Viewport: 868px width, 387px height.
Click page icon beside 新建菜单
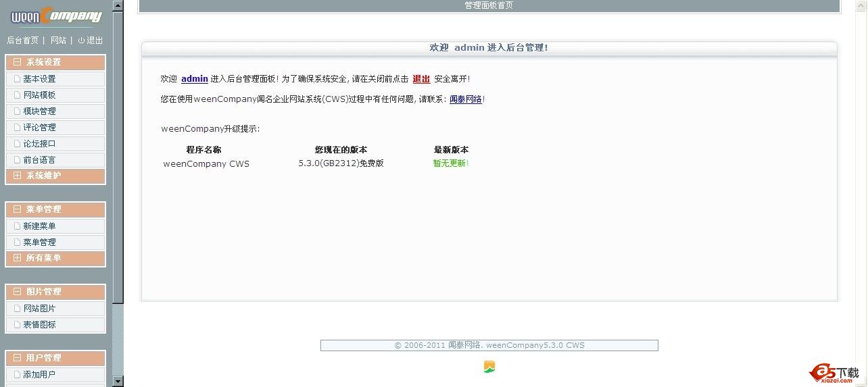click(x=17, y=226)
